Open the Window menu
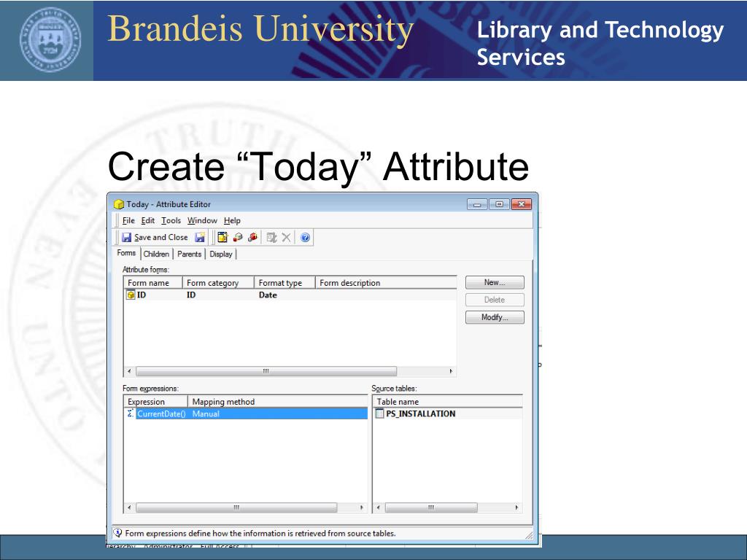747x560 pixels. click(202, 220)
